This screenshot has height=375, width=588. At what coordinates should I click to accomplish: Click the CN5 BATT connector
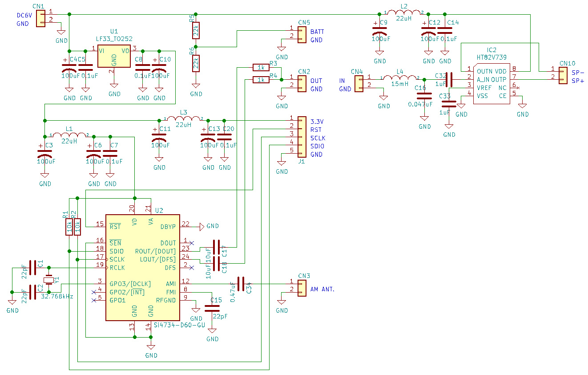pos(302,35)
